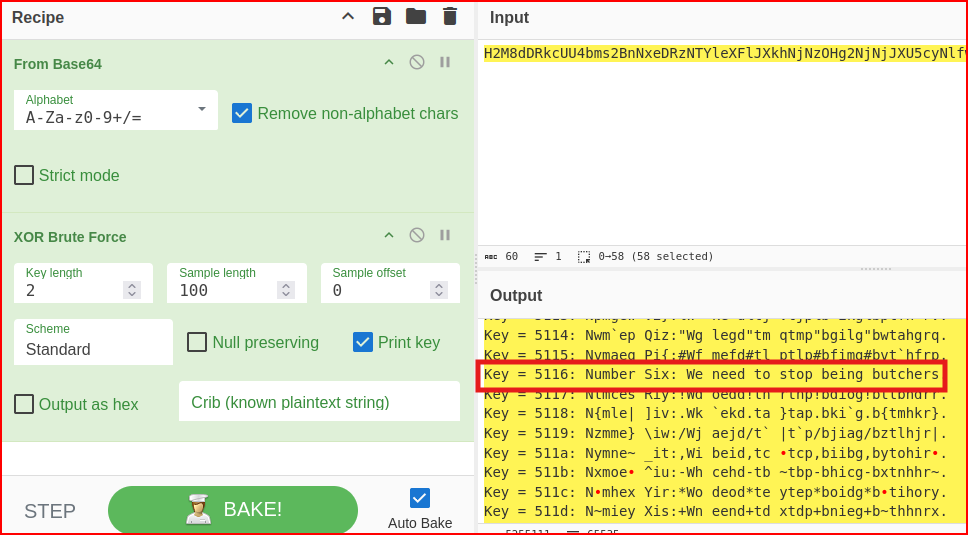
Task: Enable Strict mode checkbox
Action: click(x=24, y=175)
